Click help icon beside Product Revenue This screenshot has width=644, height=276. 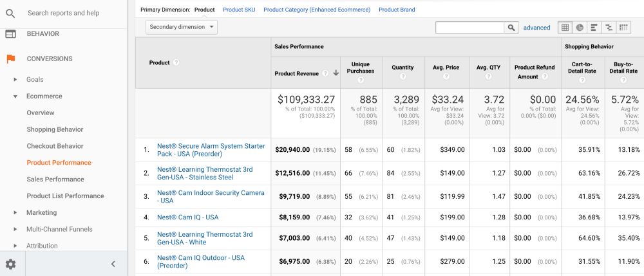pos(325,73)
